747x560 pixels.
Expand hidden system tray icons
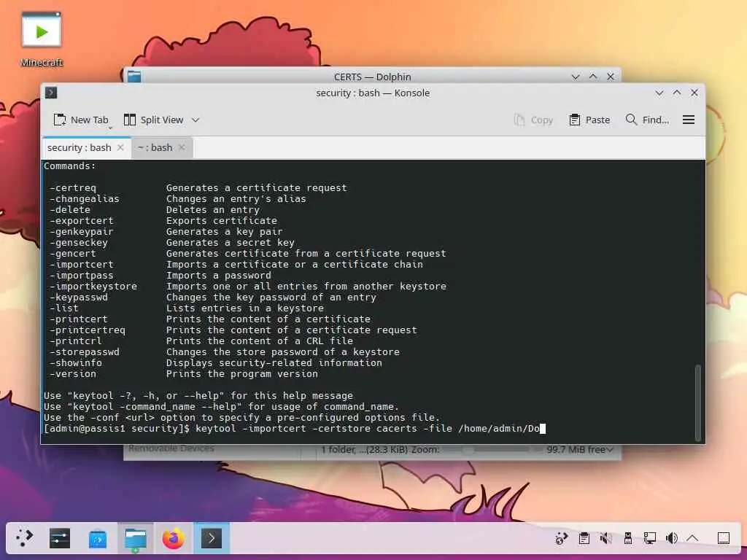[x=693, y=539]
